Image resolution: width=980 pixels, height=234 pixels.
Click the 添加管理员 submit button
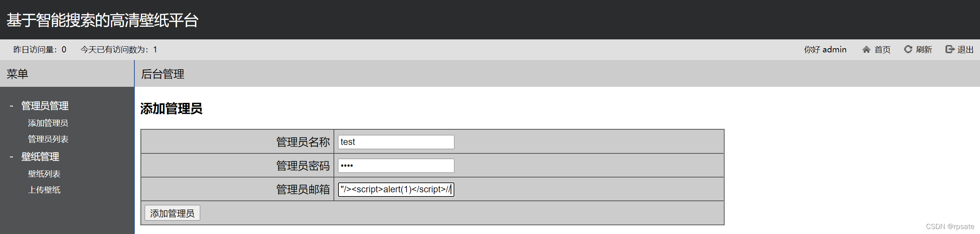click(x=172, y=213)
